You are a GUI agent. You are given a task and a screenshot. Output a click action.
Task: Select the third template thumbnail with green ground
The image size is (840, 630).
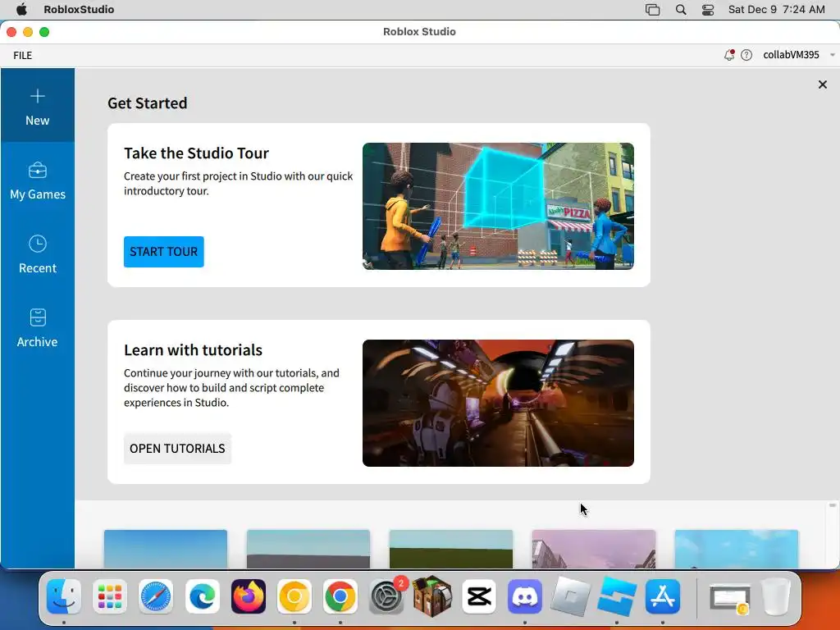click(x=451, y=549)
